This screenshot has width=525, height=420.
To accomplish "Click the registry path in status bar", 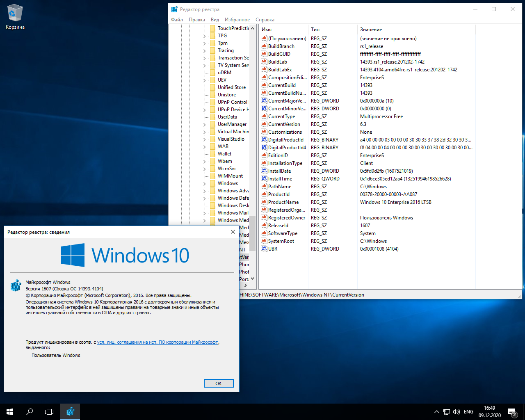I will tap(302, 295).
